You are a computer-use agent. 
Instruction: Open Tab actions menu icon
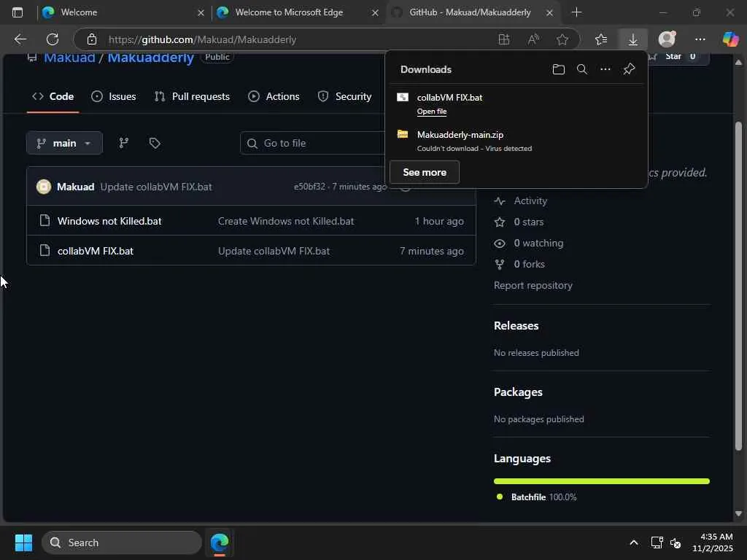pos(18,12)
